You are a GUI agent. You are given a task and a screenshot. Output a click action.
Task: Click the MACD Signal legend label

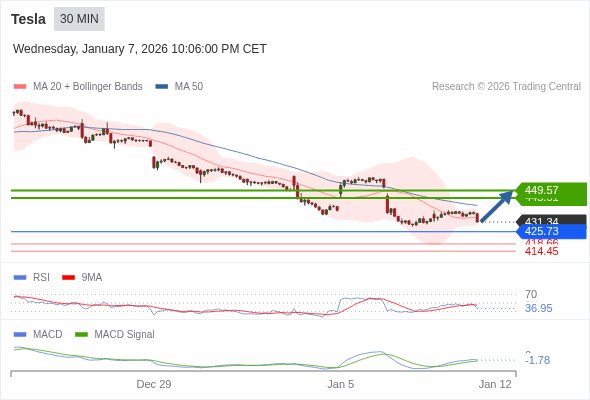pos(125,335)
